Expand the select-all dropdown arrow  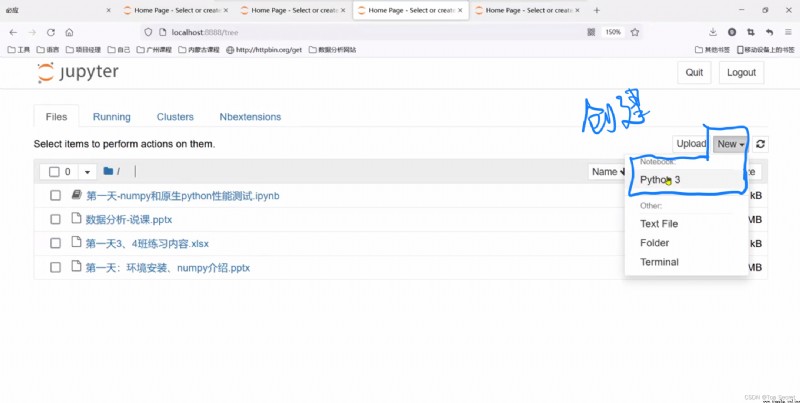click(87, 172)
